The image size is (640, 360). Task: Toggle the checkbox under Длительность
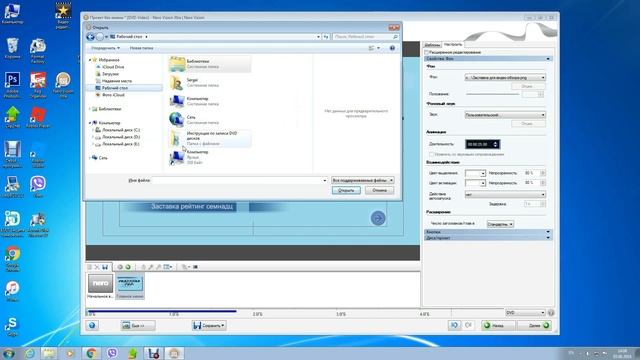pos(431,155)
